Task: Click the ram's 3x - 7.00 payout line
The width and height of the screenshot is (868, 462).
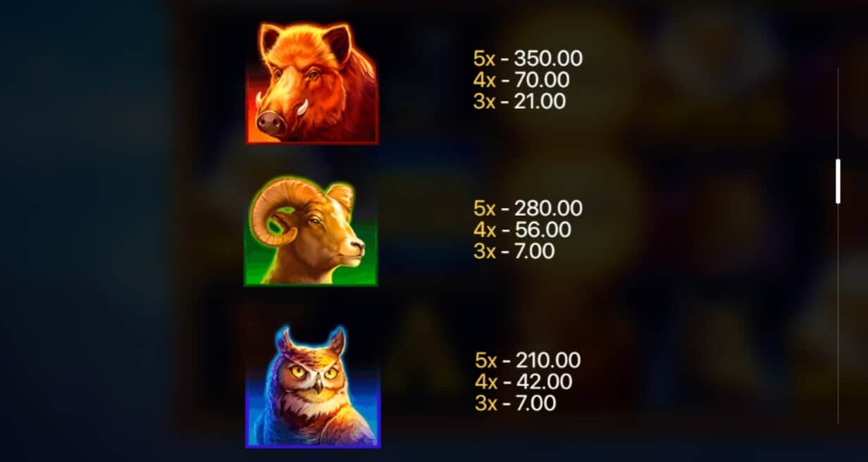Action: tap(514, 251)
